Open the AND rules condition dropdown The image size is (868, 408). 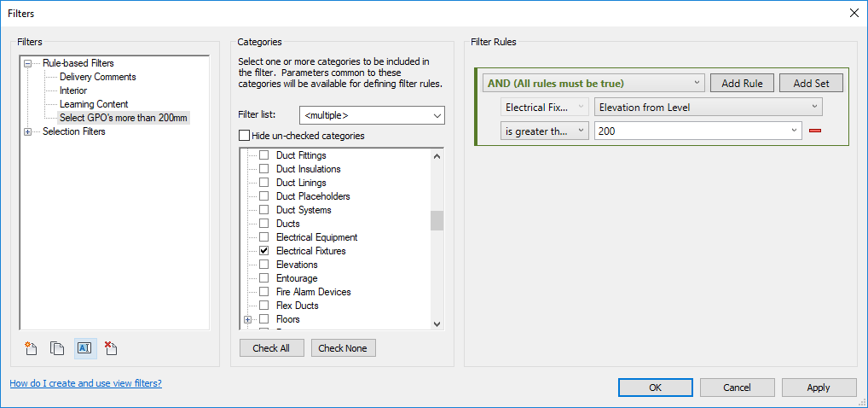[x=593, y=84]
